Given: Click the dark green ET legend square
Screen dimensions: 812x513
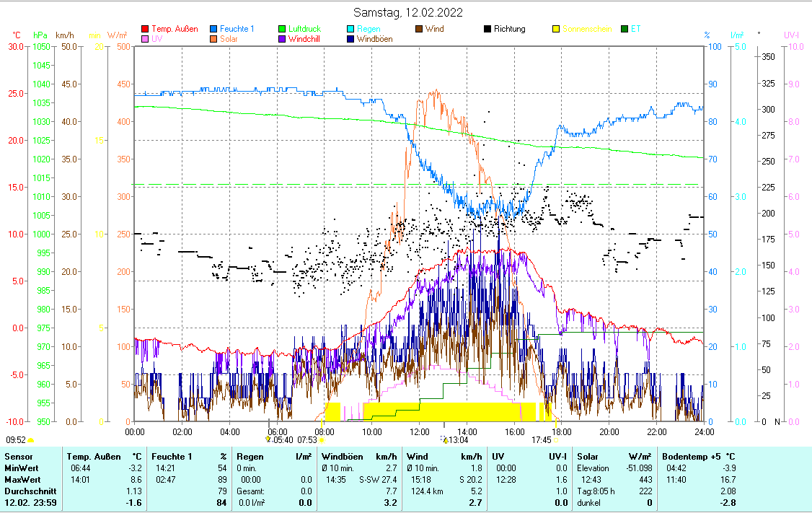Looking at the screenshot, I should point(625,30).
